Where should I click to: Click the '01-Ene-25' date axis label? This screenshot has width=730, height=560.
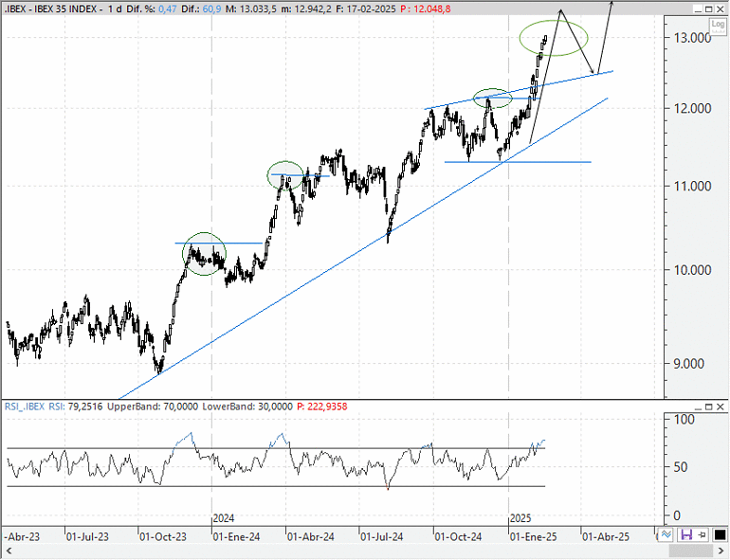click(x=534, y=536)
